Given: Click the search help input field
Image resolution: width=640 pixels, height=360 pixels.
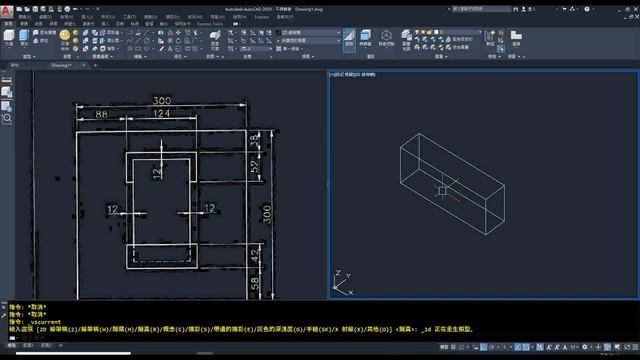Looking at the screenshot, I should 481,9.
